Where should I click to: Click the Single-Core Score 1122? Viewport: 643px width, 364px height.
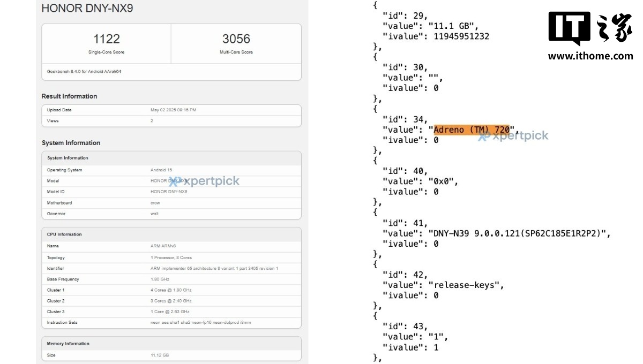click(106, 39)
